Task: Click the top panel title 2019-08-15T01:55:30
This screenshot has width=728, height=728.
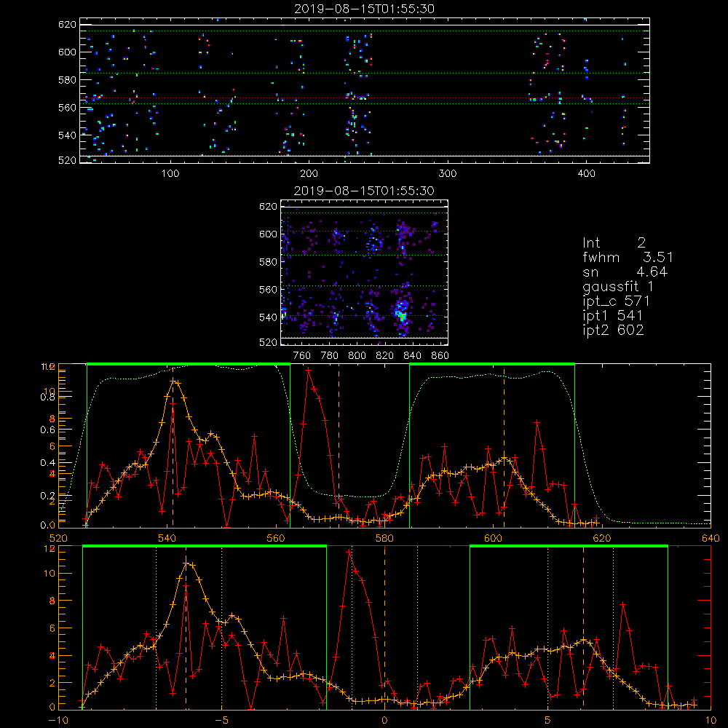Action: 364,9
